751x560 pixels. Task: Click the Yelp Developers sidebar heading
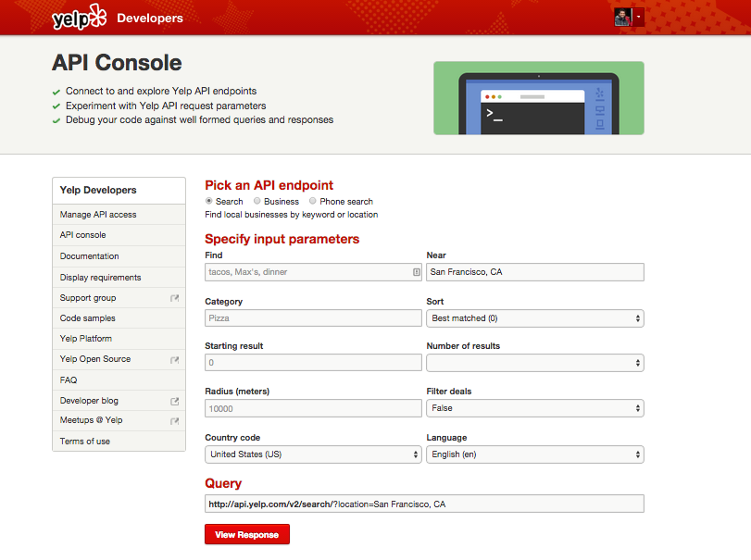pos(98,190)
